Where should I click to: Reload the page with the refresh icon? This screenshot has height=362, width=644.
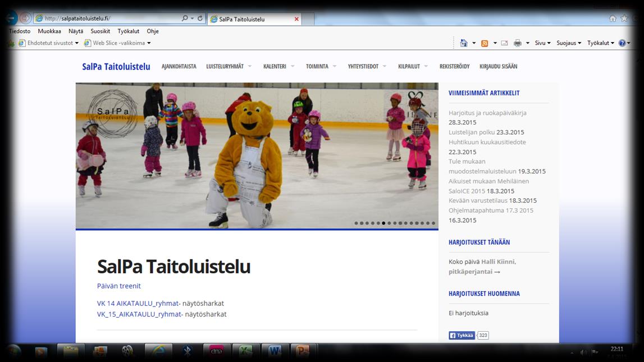[x=200, y=19]
